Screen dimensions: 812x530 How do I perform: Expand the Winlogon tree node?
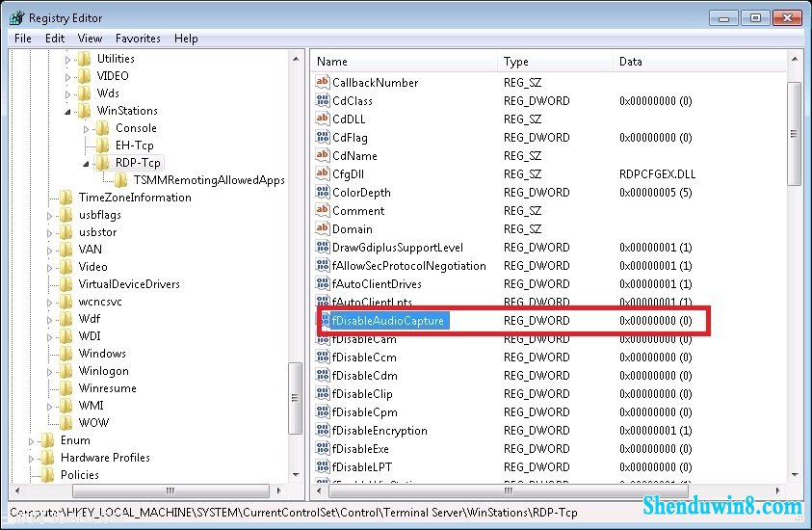click(x=50, y=372)
